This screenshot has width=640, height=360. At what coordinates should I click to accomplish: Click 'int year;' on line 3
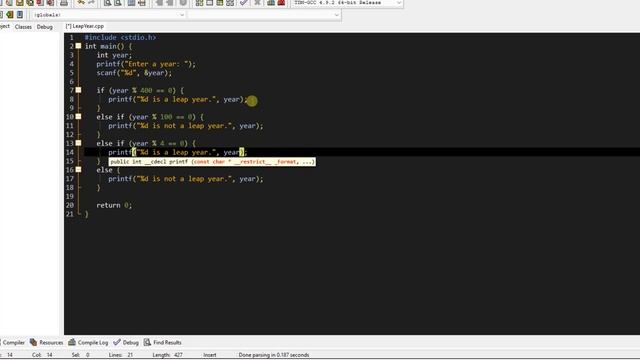114,55
